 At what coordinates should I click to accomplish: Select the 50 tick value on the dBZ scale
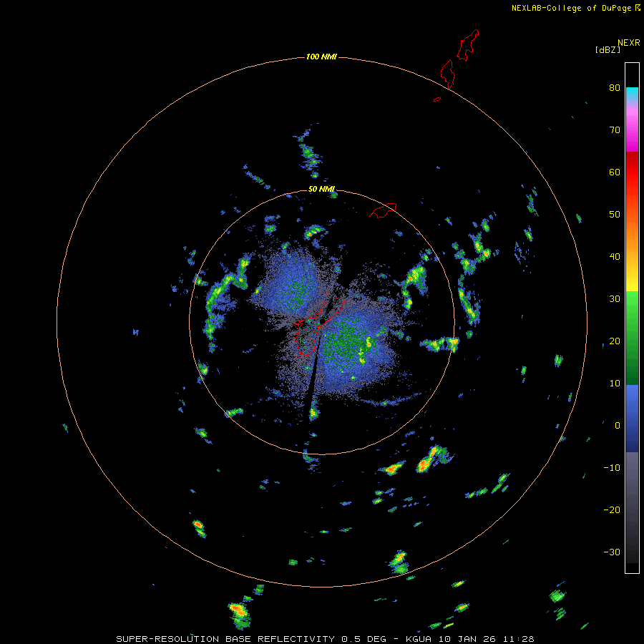pyautogui.click(x=615, y=215)
